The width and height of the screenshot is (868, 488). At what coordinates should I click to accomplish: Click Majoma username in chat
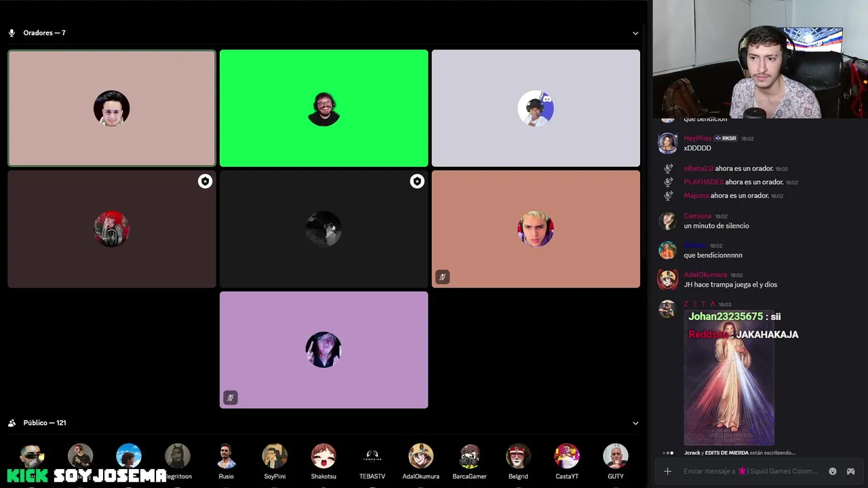pos(696,195)
